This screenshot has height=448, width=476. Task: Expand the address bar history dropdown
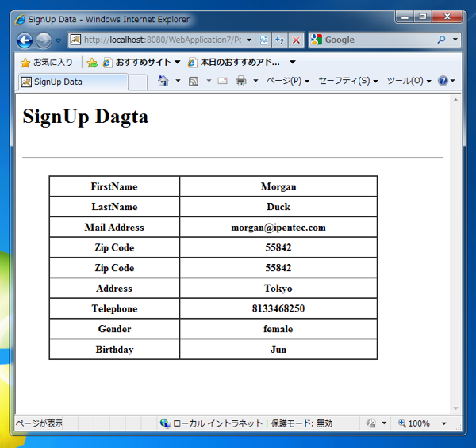point(249,40)
